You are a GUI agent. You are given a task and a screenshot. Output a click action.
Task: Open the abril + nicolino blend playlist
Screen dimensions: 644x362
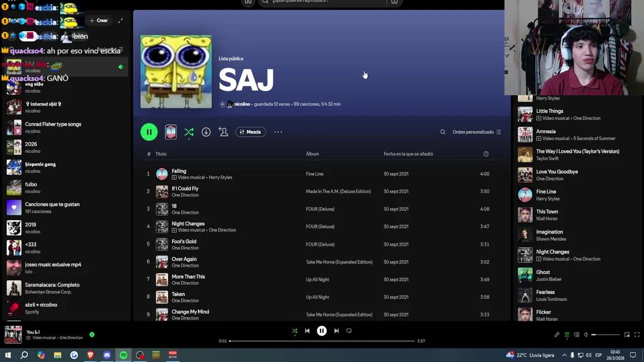point(65,308)
